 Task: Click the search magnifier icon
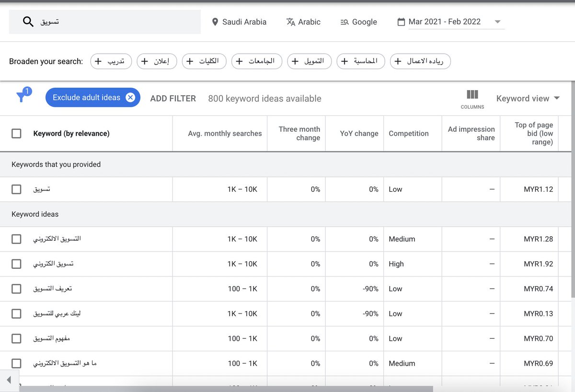tap(28, 22)
